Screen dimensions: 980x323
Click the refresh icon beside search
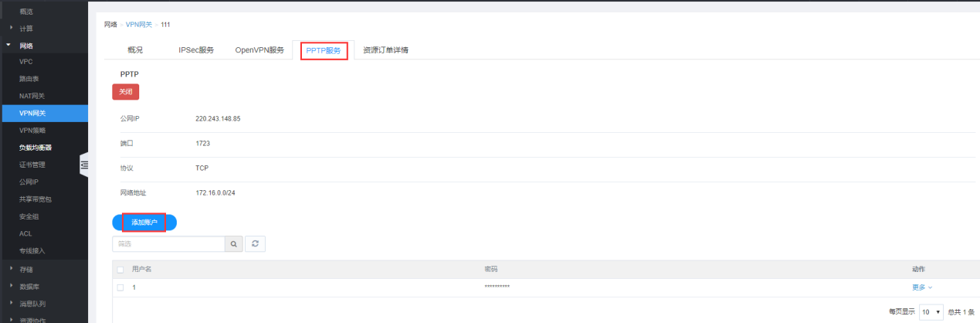point(255,243)
